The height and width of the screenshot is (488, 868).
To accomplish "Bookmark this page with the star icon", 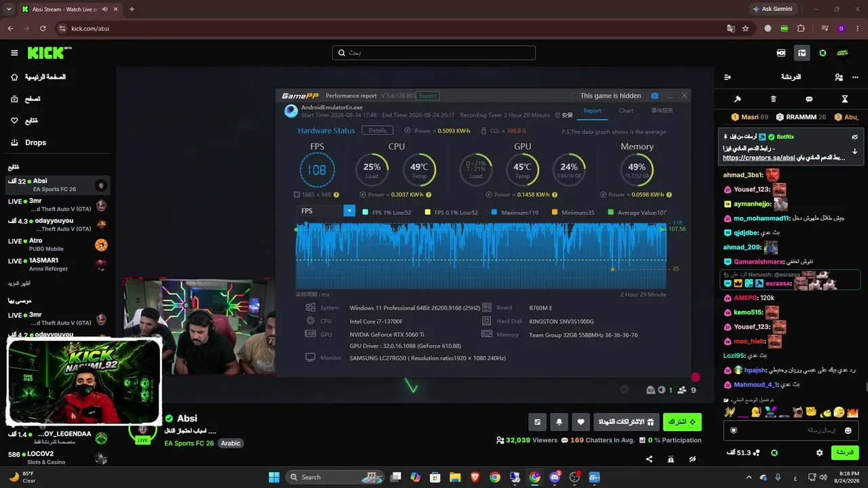I will 745,28.
